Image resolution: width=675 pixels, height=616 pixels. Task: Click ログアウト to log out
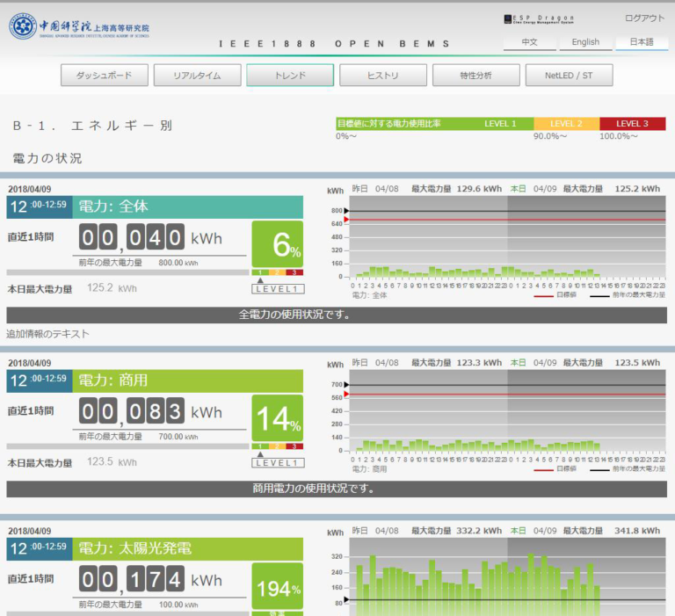click(x=644, y=18)
